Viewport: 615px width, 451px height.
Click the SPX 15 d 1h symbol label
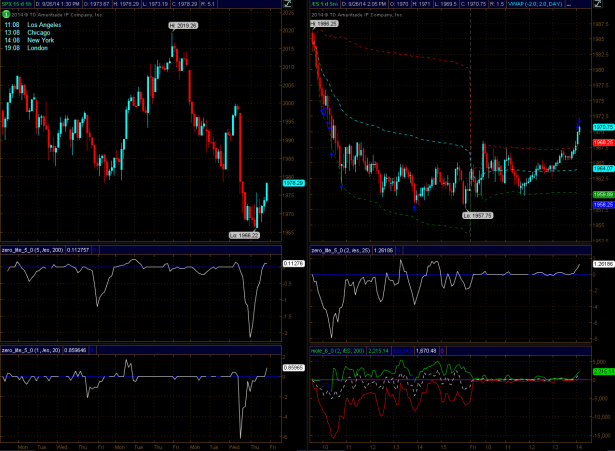pos(17,4)
